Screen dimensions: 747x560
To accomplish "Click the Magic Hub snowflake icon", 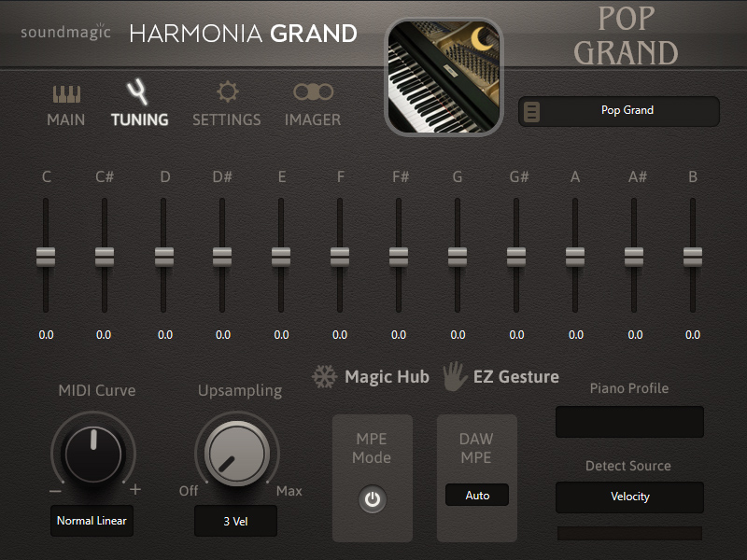I will click(x=324, y=376).
